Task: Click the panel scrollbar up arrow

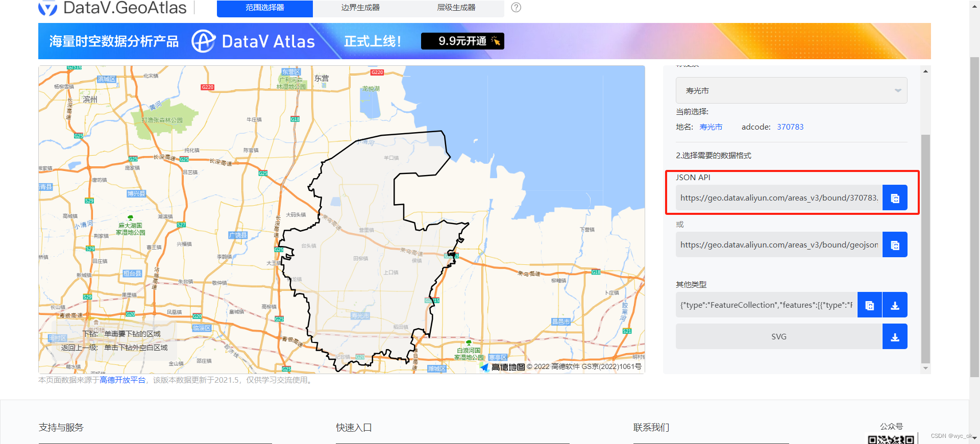Action: click(x=925, y=71)
